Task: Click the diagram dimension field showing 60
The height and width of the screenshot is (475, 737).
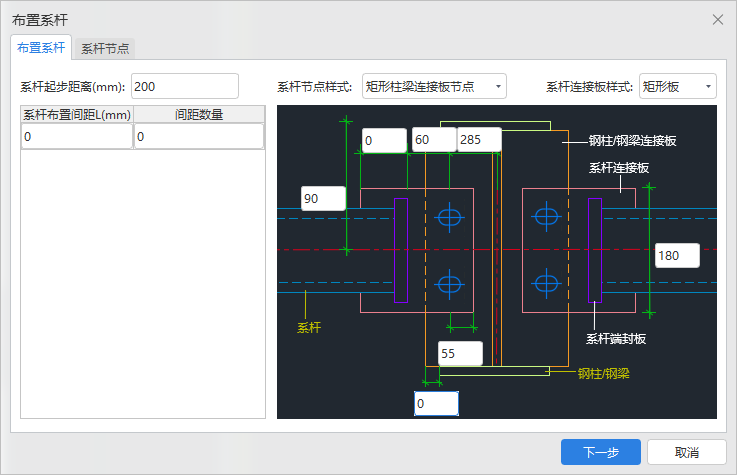Action: (x=434, y=140)
